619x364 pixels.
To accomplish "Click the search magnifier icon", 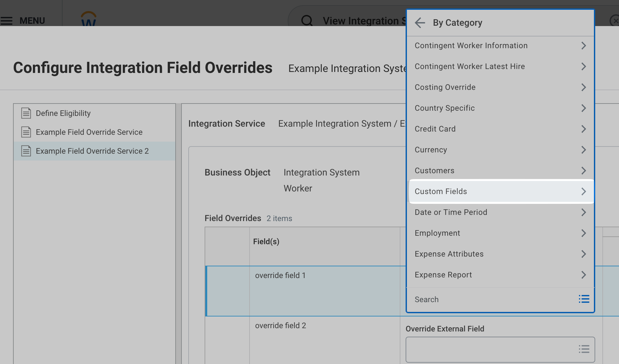I will (x=307, y=21).
